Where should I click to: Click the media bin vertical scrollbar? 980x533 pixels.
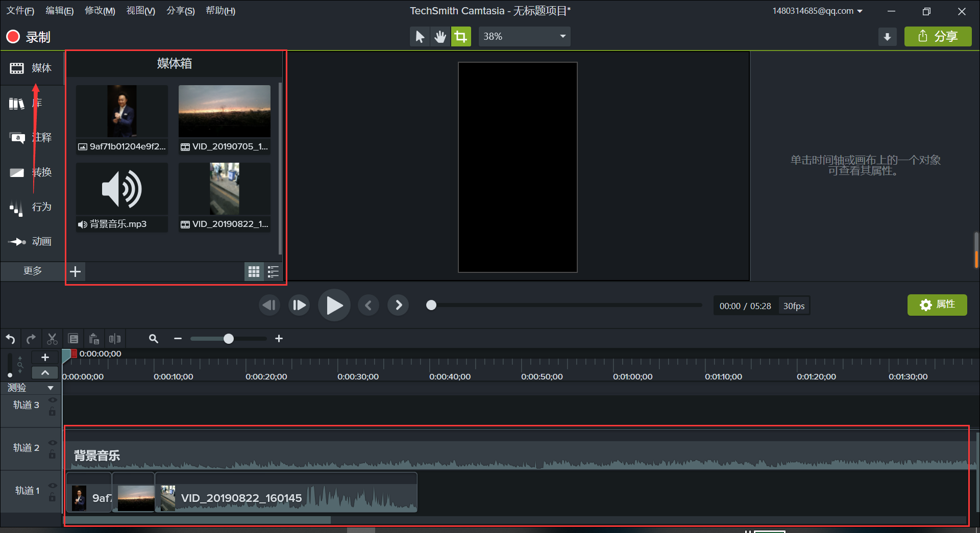280,168
